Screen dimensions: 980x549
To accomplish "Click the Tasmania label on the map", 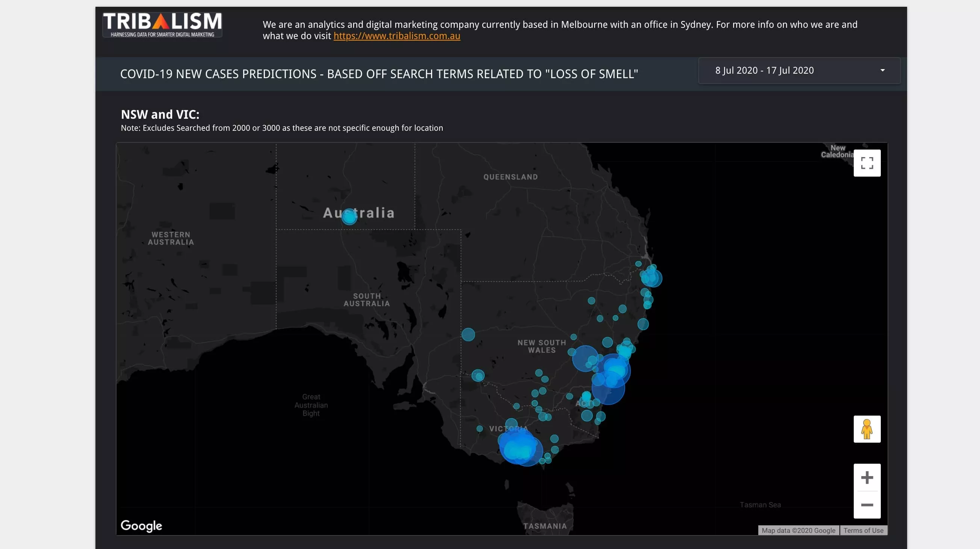I will tap(544, 526).
